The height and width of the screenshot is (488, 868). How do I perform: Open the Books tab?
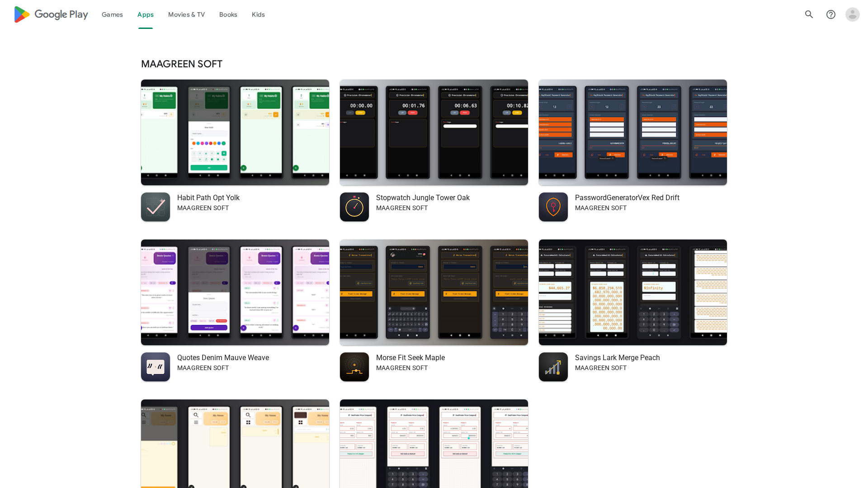(228, 14)
